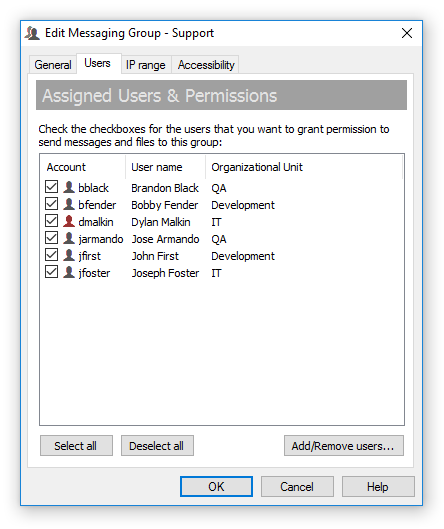This screenshot has width=444, height=529.
Task: Click the jfirst user icon
Action: pos(69,255)
